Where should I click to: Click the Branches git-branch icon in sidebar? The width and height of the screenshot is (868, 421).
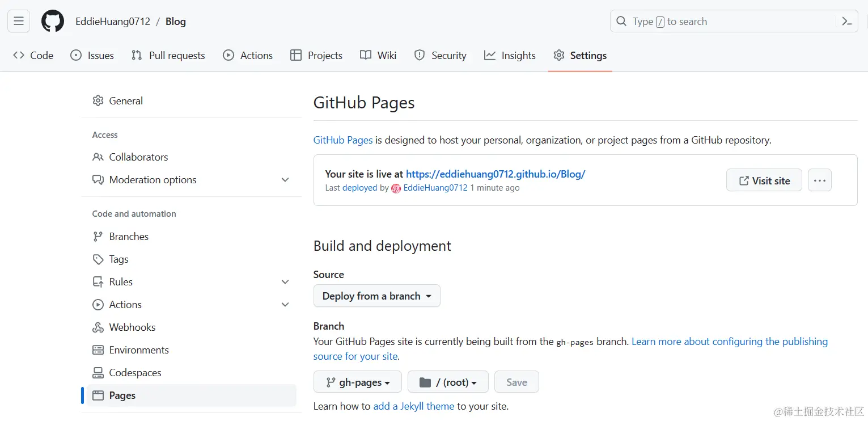point(98,237)
